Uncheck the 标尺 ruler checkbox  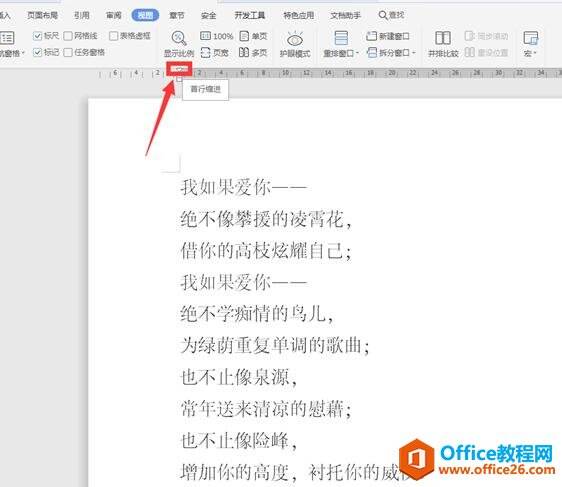(x=37, y=36)
